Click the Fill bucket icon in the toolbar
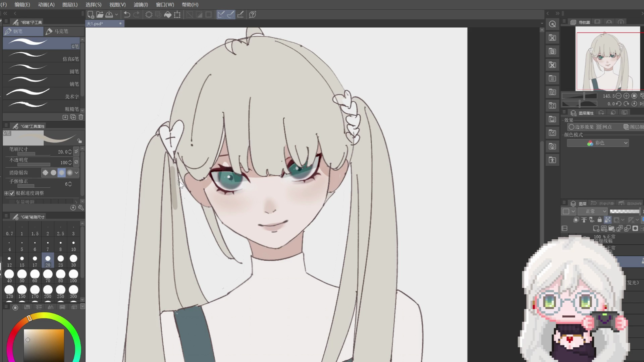The image size is (644, 362). (168, 14)
